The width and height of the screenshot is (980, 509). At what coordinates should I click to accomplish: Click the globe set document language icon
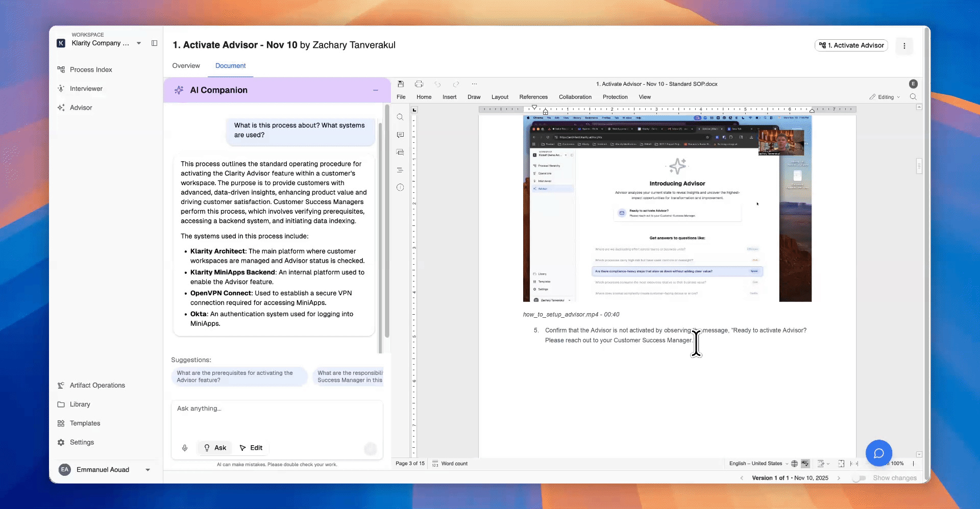point(794,464)
